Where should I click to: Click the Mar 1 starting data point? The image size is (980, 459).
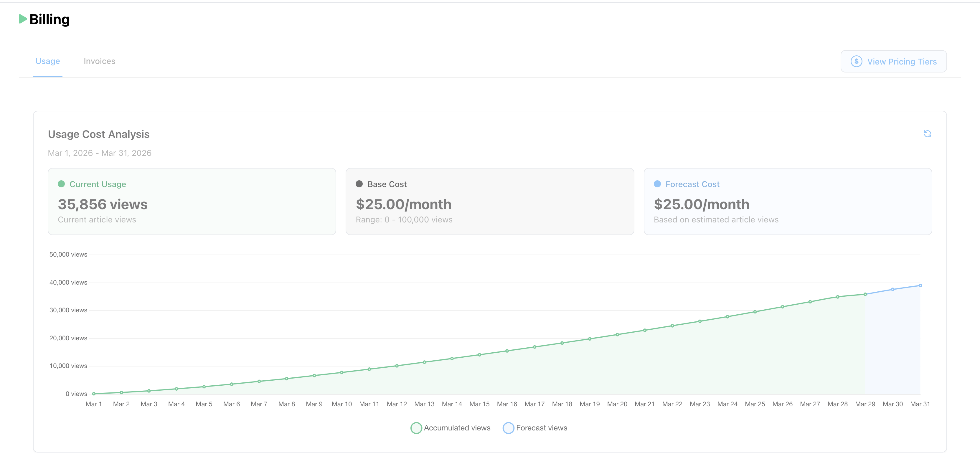click(x=94, y=394)
